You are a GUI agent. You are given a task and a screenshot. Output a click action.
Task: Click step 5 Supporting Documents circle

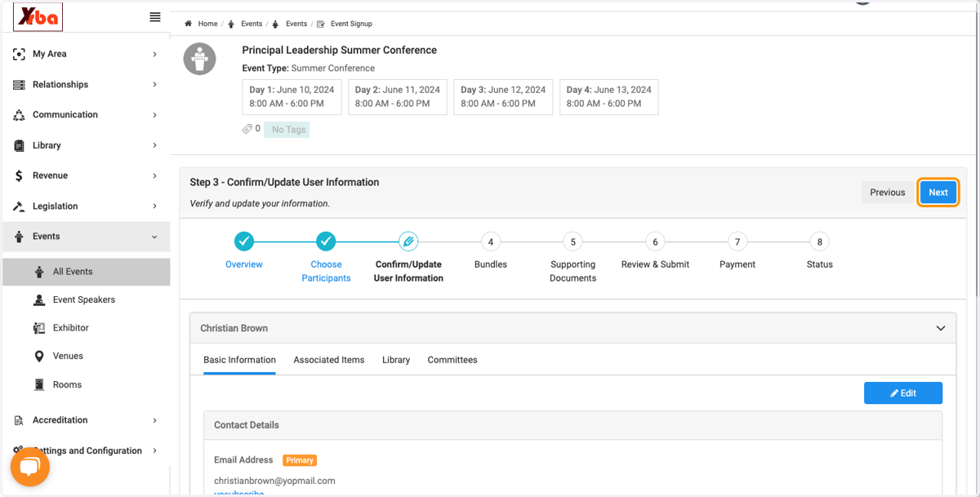click(x=573, y=242)
